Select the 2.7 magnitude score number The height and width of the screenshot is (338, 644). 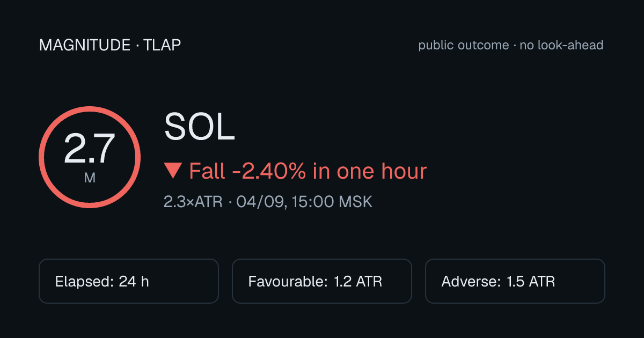click(90, 149)
